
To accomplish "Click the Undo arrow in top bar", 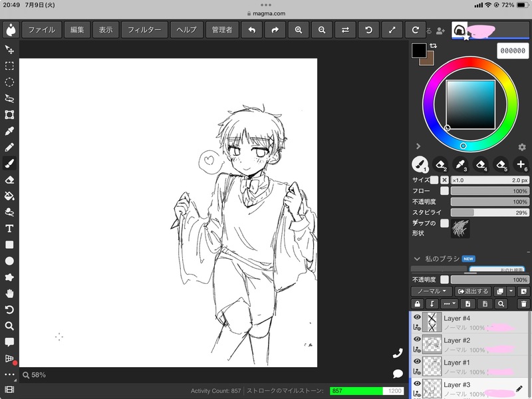I will [252, 30].
